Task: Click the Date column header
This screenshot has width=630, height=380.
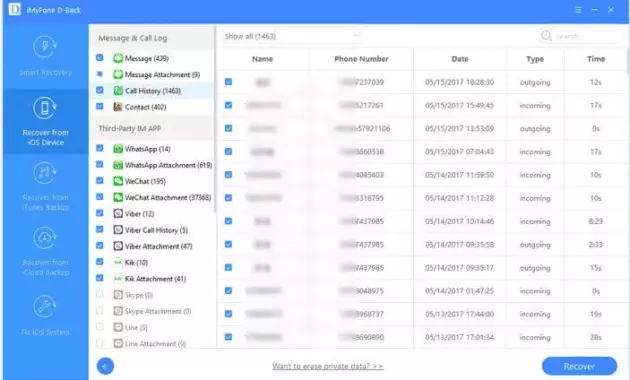Action: 460,59
